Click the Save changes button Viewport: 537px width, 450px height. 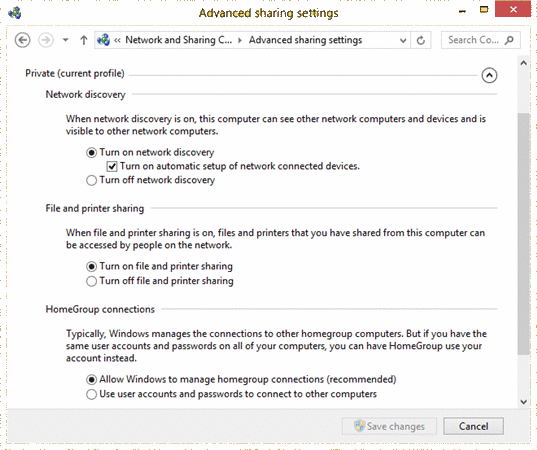[x=389, y=426]
